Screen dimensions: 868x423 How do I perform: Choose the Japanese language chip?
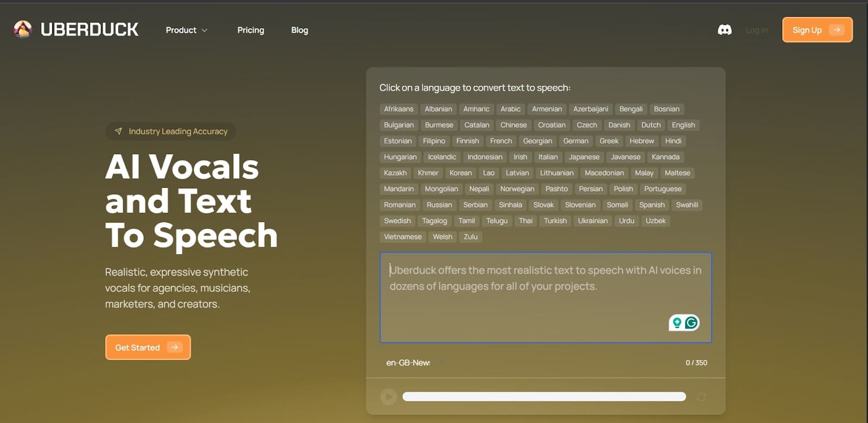(x=584, y=157)
